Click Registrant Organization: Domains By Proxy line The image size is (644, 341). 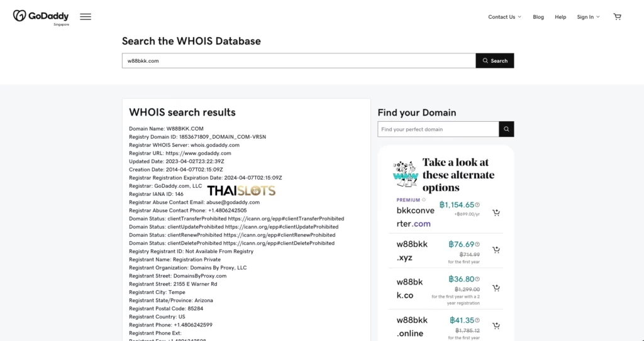click(187, 268)
